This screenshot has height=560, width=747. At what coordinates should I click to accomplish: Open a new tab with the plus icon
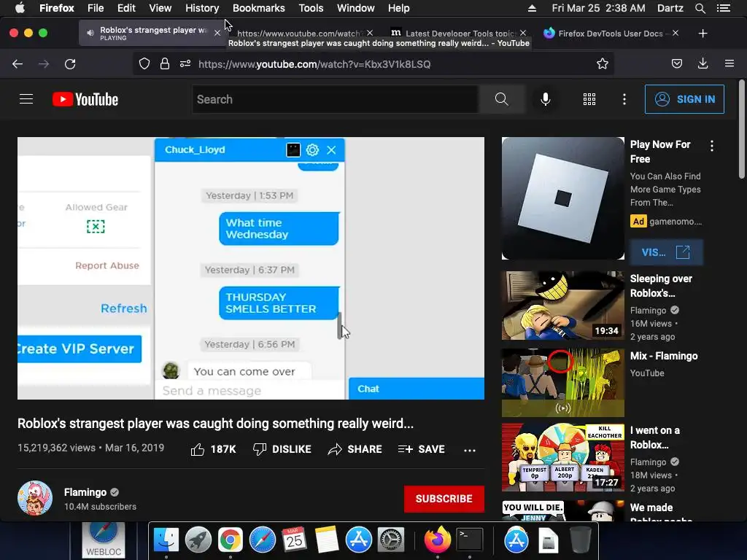(x=703, y=34)
